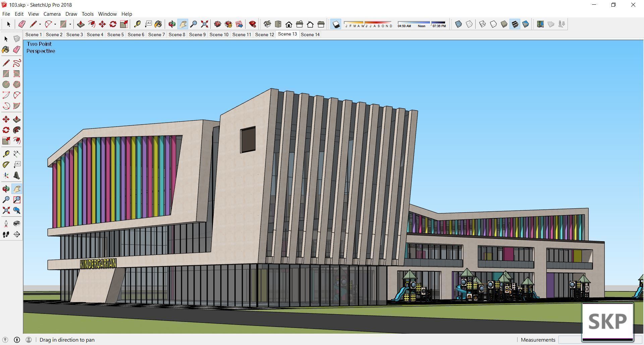The width and height of the screenshot is (644, 345).
Task: Open the Extension Manager ruby icon
Action: point(253,24)
